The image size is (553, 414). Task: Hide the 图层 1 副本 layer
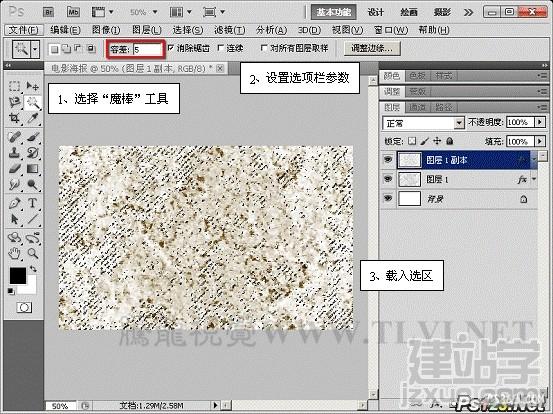[388, 160]
